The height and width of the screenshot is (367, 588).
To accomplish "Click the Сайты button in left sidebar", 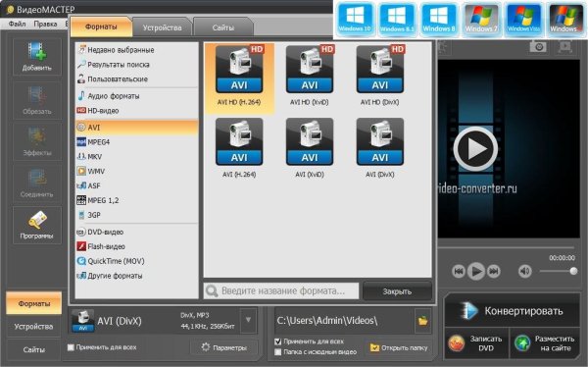I will tap(33, 349).
